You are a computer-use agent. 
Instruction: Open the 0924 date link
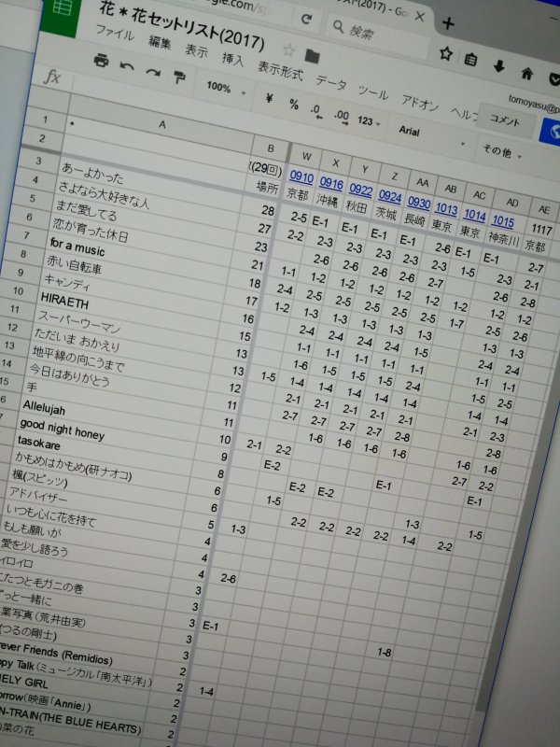[390, 195]
